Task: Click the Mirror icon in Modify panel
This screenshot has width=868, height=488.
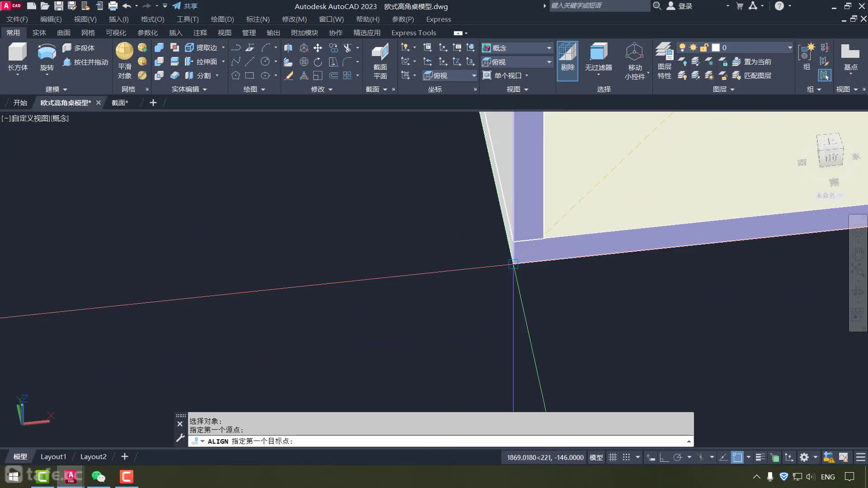Action: (x=288, y=48)
